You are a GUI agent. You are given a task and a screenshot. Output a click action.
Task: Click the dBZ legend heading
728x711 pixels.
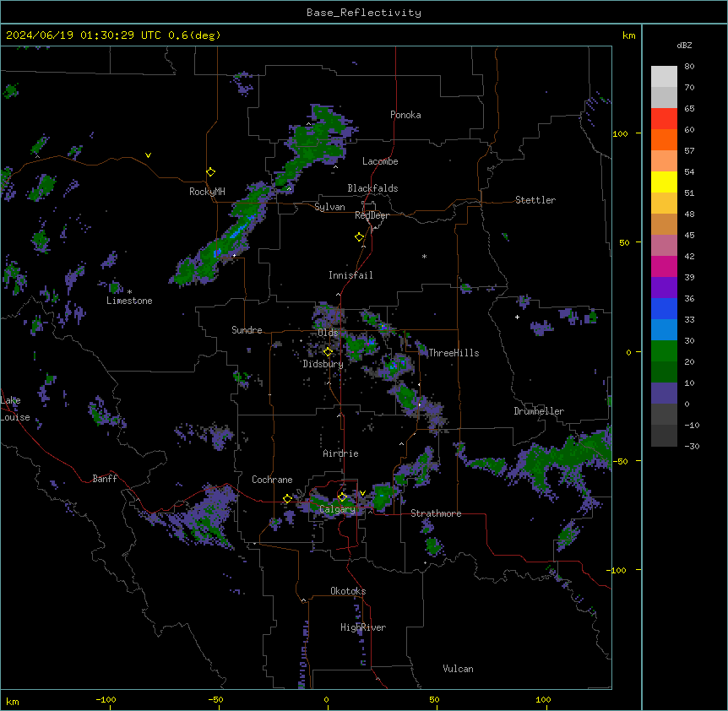684,45
